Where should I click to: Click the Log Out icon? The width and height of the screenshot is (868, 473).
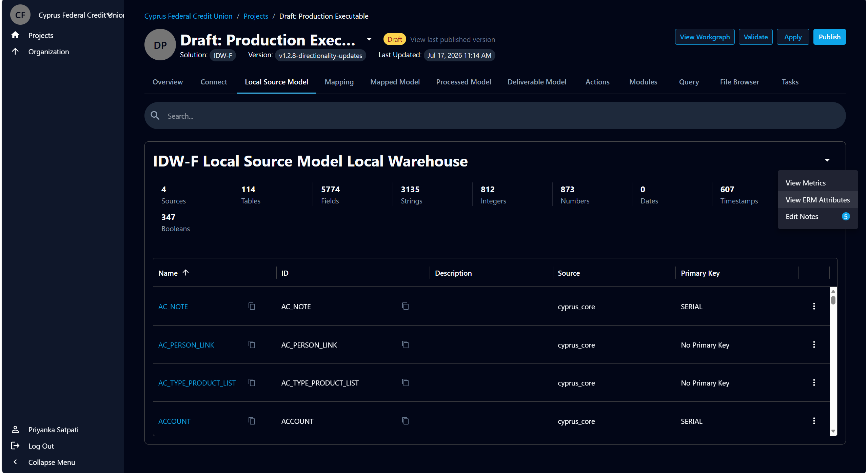pyautogui.click(x=15, y=446)
